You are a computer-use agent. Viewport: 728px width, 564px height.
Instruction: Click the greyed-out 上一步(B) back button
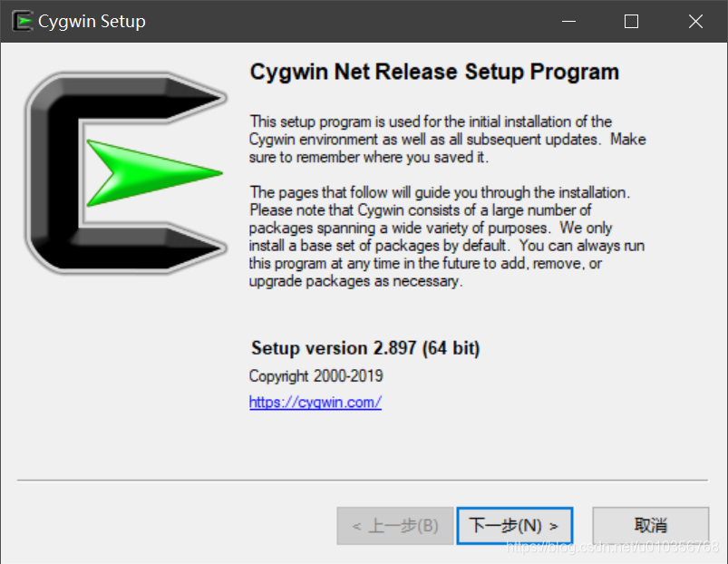(x=395, y=526)
